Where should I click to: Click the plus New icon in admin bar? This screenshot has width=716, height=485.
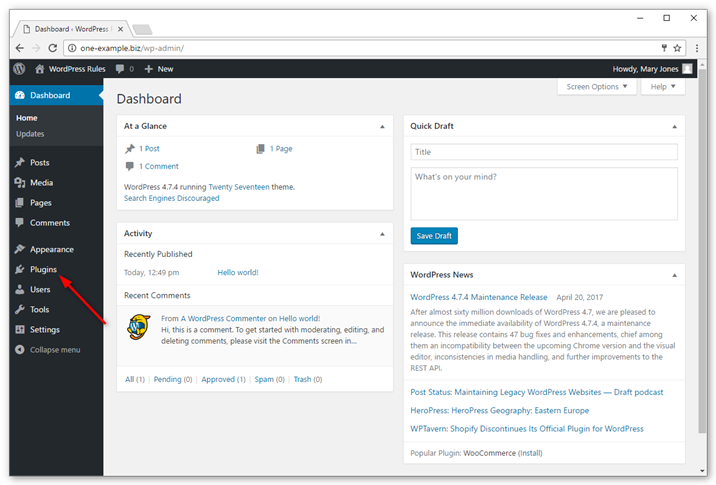pos(148,69)
